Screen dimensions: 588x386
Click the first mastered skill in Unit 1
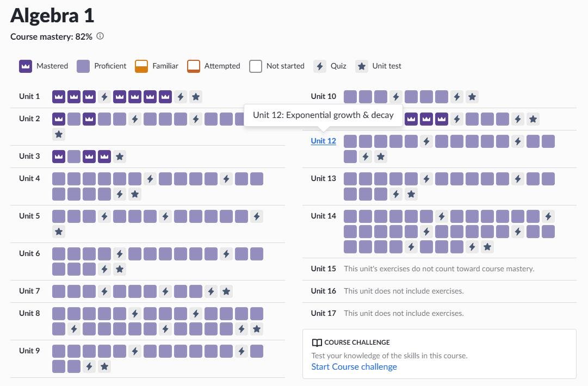[59, 97]
